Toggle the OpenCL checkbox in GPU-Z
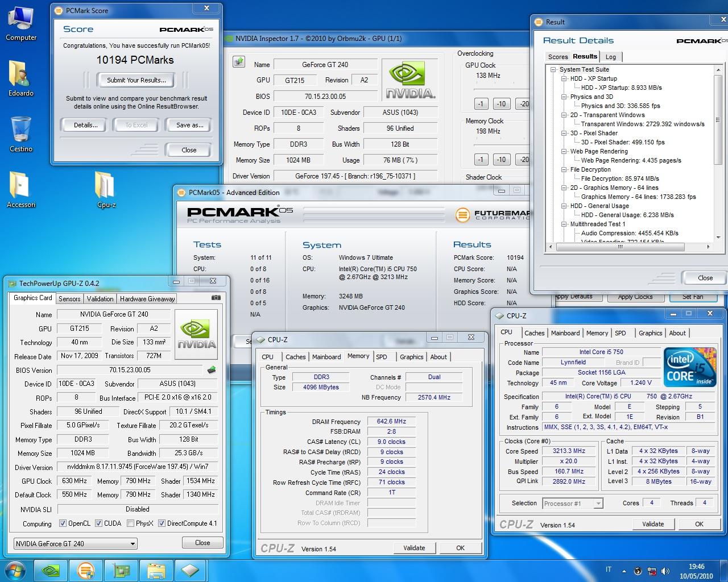Viewport: 728px width, 582px height. click(63, 523)
